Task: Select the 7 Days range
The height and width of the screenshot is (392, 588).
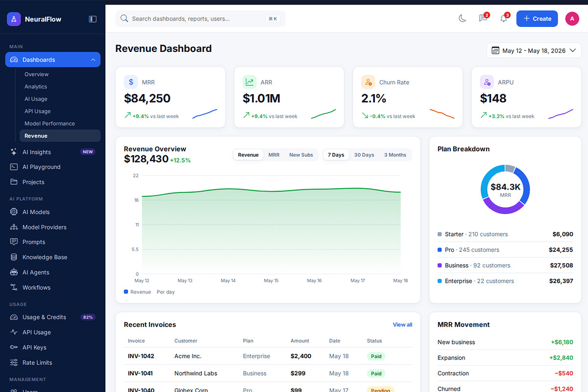Action: (336, 155)
